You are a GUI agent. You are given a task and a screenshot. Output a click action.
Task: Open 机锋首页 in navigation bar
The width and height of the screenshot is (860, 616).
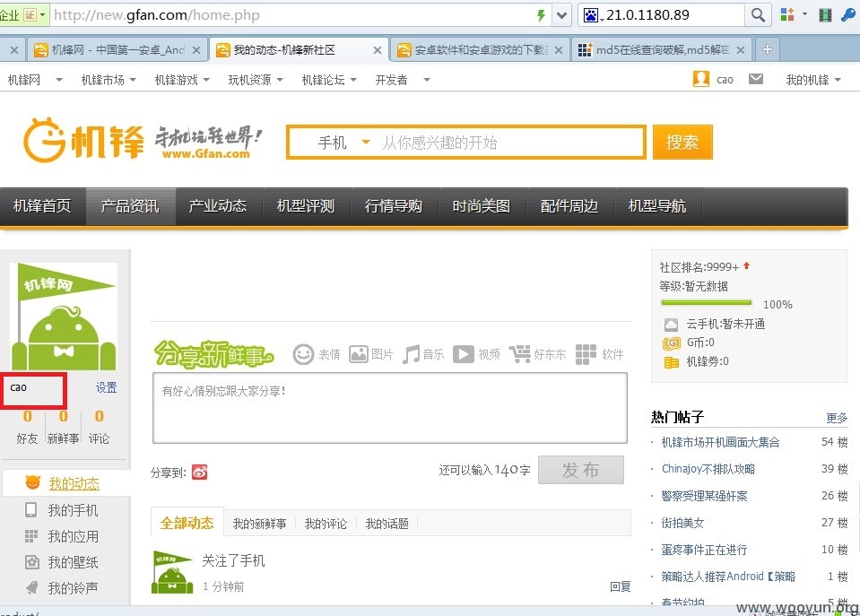[x=42, y=205]
